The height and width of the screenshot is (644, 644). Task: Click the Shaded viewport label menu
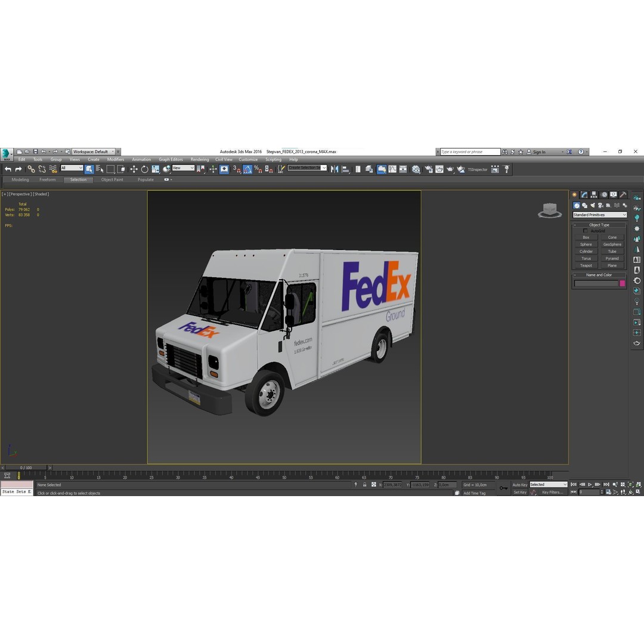pos(41,194)
